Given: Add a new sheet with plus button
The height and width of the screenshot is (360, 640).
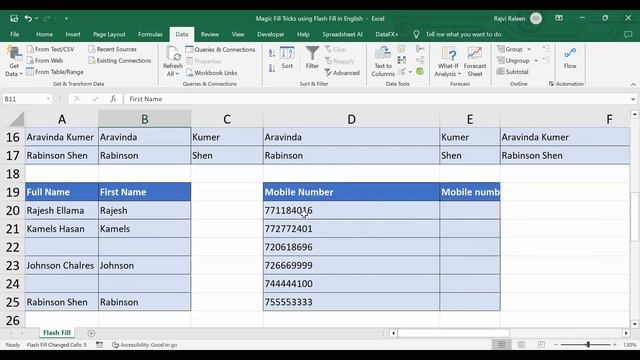Looking at the screenshot, I should [91, 333].
